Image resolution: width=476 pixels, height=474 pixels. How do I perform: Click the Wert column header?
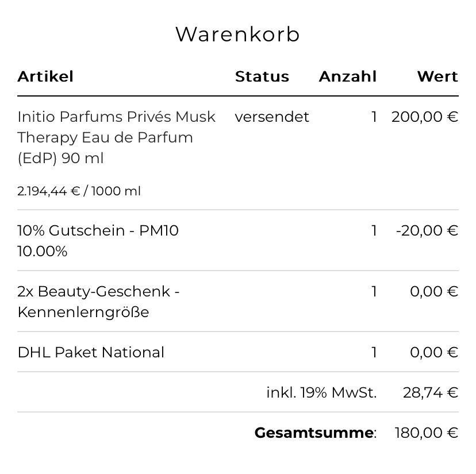coord(437,76)
